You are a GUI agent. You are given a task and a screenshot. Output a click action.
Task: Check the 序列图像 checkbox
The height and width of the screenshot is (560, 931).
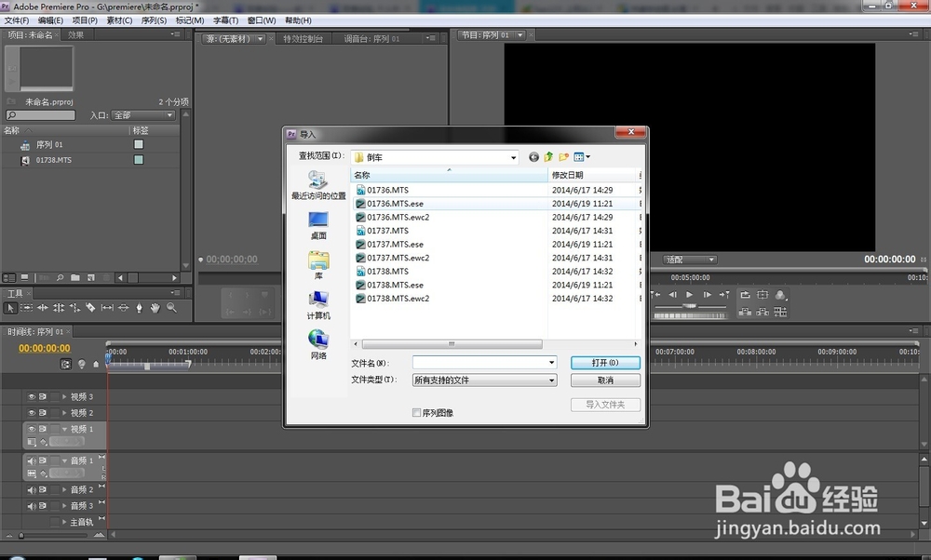416,412
